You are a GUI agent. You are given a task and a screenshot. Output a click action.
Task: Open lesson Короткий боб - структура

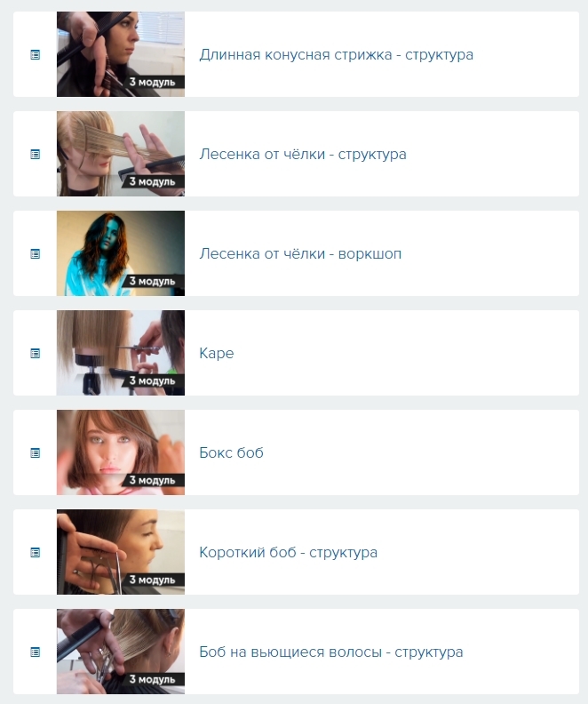point(289,552)
